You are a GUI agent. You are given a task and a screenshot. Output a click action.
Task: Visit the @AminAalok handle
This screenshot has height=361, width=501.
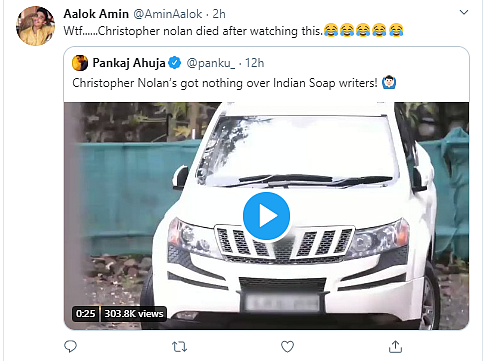[x=168, y=14]
